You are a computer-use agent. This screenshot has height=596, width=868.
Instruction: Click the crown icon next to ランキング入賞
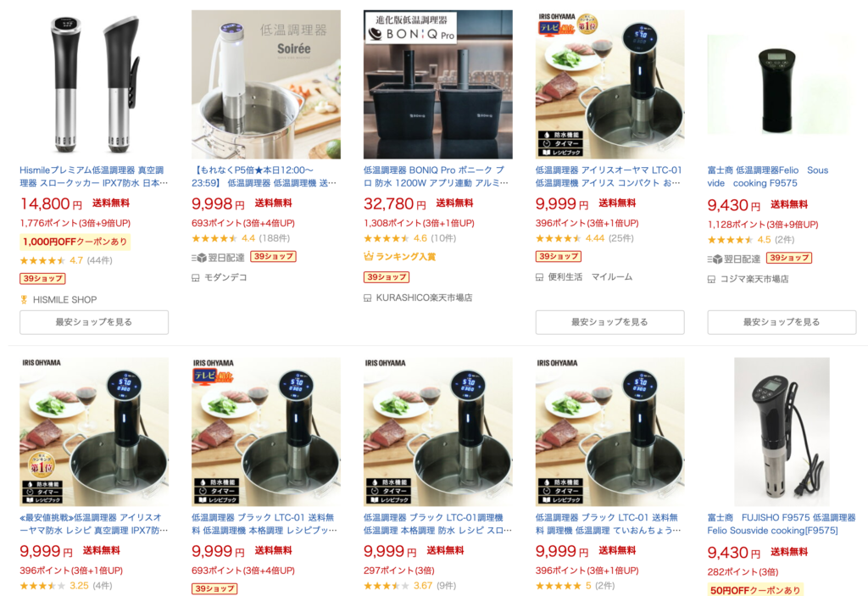pyautogui.click(x=368, y=256)
